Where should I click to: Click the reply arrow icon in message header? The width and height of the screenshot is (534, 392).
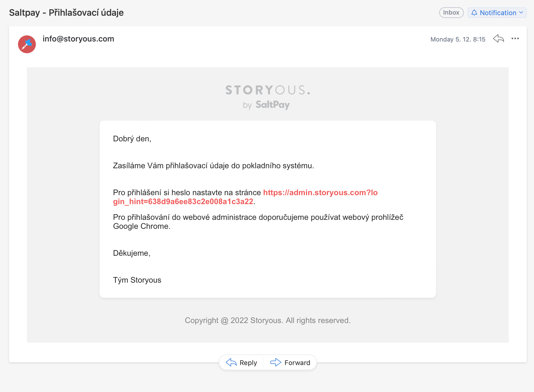pos(498,39)
